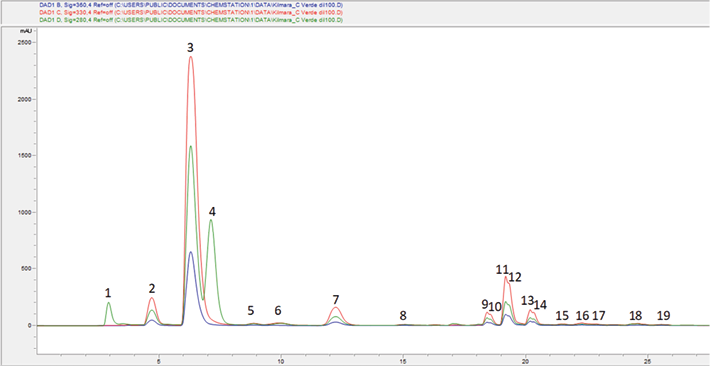Select the red DAD1 C Sig=330 signal legend
Image resolution: width=710 pixels, height=366 pixels.
tap(191, 13)
